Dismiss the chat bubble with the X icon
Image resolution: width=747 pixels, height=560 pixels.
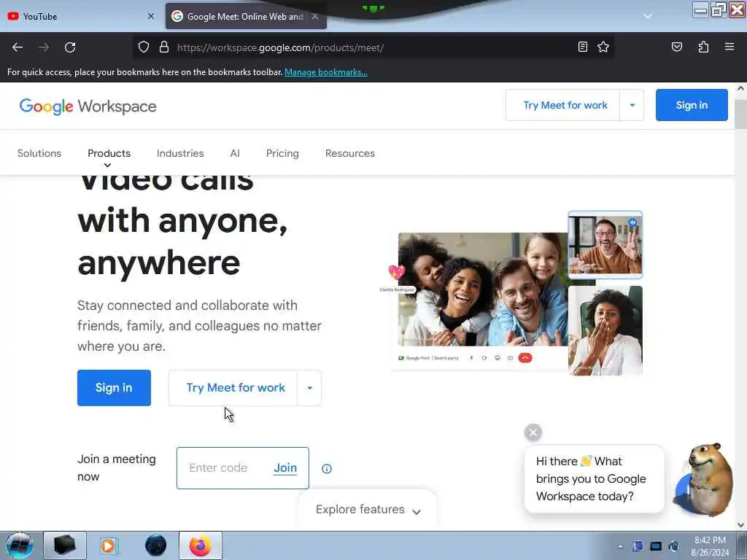tap(533, 432)
